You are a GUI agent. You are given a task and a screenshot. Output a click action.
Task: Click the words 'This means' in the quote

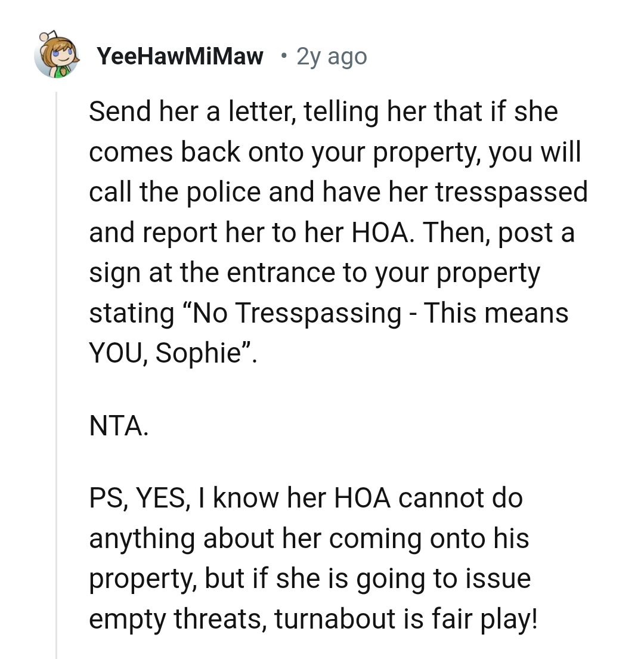point(496,313)
